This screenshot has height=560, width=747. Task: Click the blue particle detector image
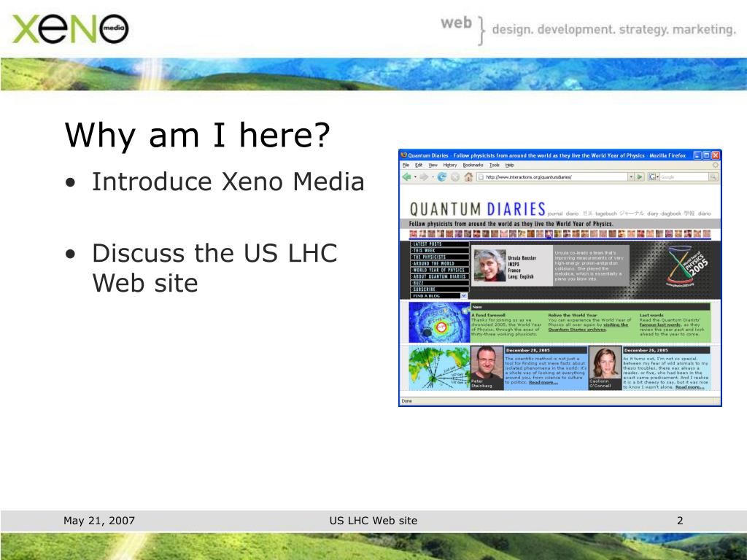pyautogui.click(x=439, y=322)
